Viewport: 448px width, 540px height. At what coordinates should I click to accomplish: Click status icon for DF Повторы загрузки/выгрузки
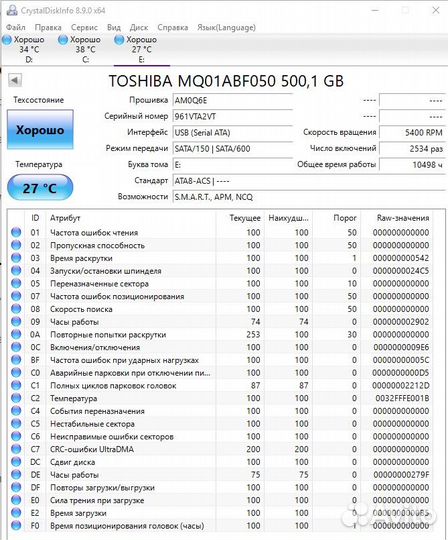tap(16, 487)
